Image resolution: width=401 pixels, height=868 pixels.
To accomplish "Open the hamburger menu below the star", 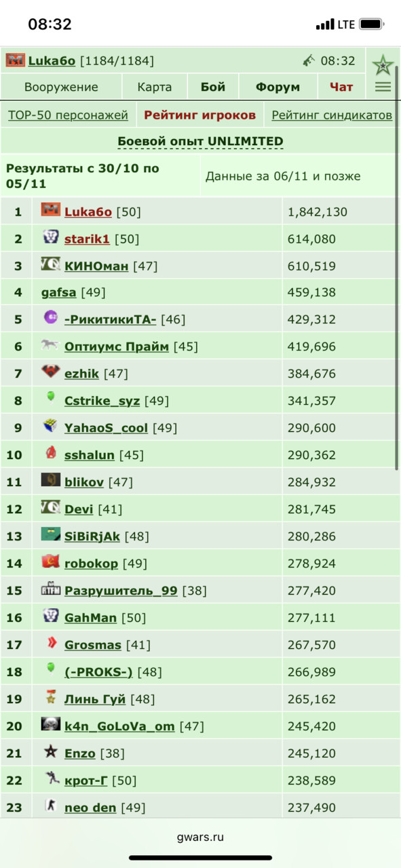I will click(x=383, y=87).
